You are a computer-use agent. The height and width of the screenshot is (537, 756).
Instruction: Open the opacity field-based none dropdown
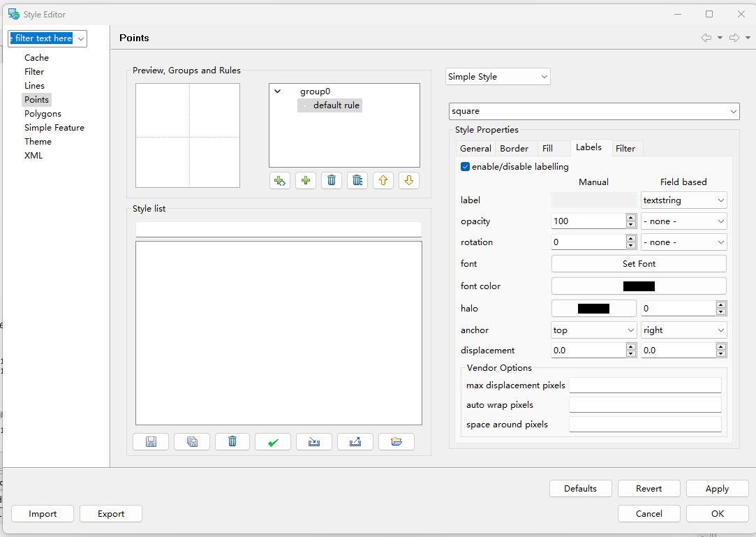tap(683, 221)
